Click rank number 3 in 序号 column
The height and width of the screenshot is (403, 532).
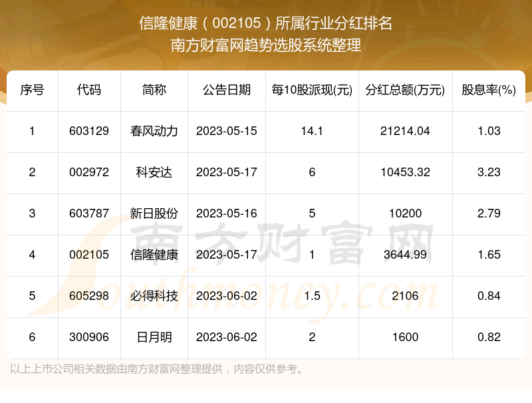32,213
